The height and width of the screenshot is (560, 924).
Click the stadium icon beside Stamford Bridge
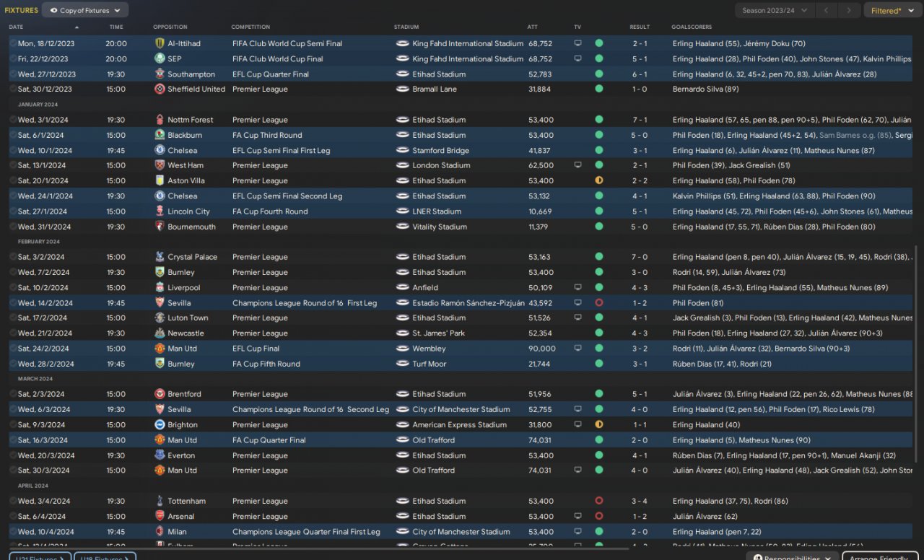[x=402, y=151]
